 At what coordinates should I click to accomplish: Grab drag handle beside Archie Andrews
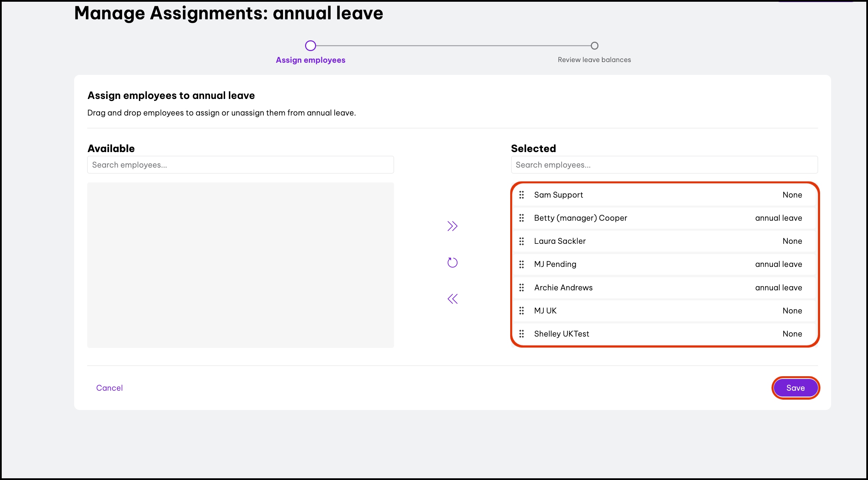pyautogui.click(x=522, y=288)
